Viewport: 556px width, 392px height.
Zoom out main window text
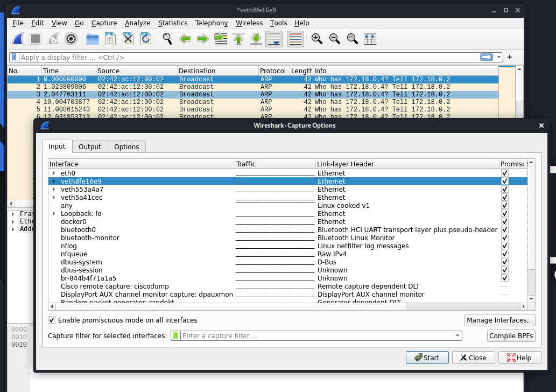[335, 39]
